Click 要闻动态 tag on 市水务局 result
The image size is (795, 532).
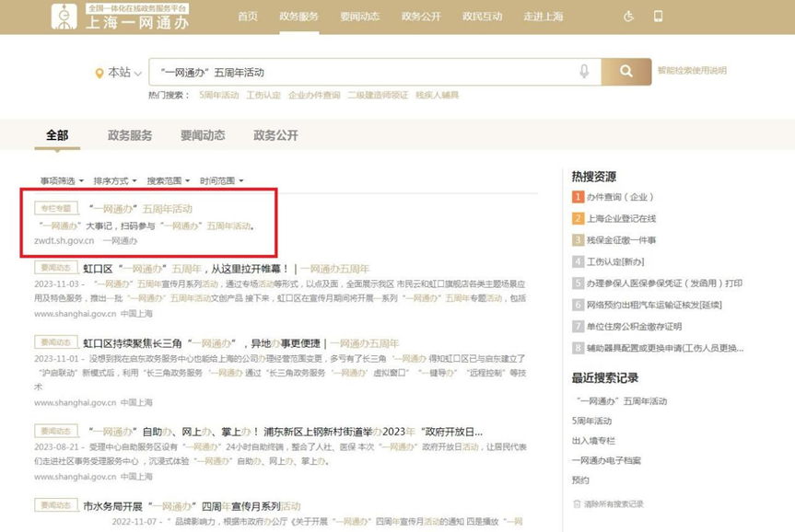tap(56, 505)
